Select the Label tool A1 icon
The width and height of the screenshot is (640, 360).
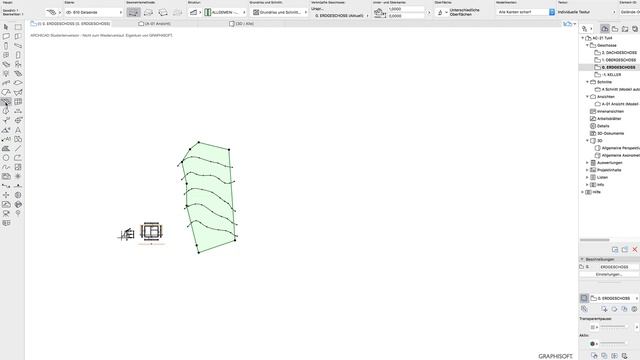pos(6,139)
